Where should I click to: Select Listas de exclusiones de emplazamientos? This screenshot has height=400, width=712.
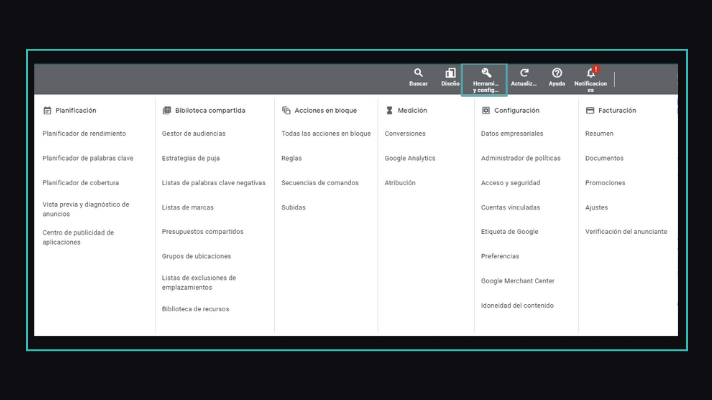click(199, 282)
